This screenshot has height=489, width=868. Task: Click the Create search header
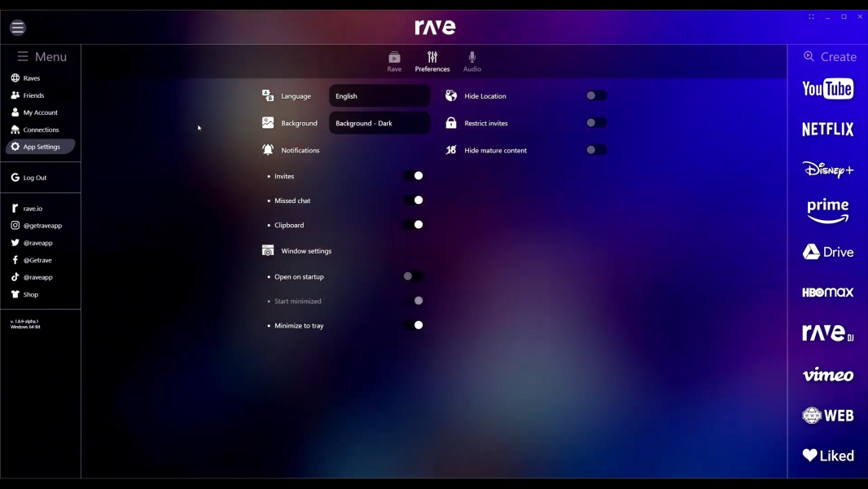[830, 56]
